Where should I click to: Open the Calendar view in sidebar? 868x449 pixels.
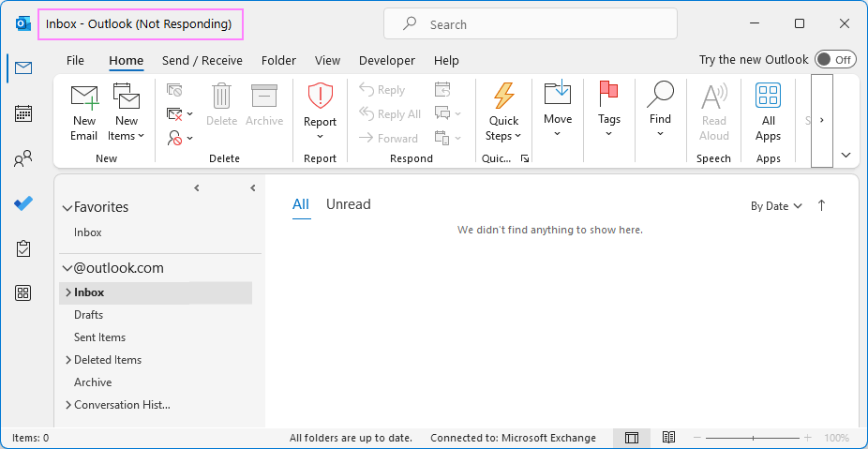23,113
